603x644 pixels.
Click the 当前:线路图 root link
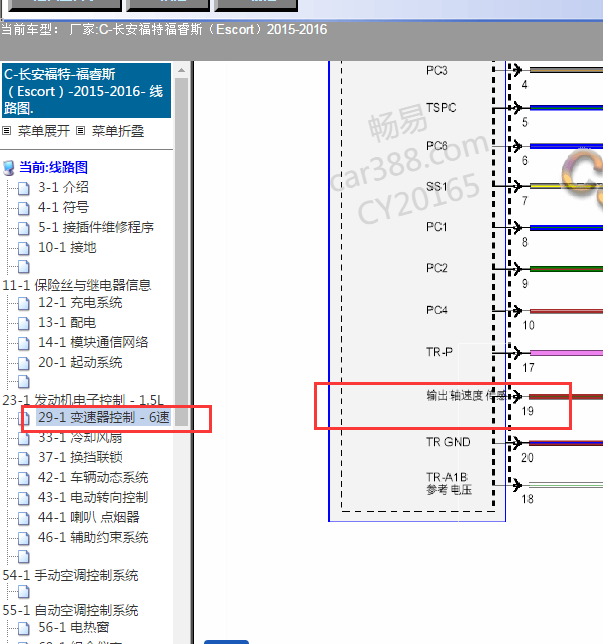click(x=53, y=167)
